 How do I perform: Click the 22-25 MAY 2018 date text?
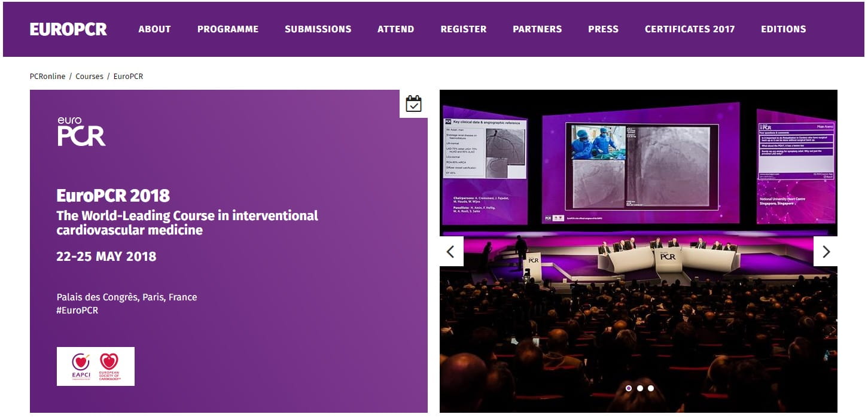[x=106, y=257]
